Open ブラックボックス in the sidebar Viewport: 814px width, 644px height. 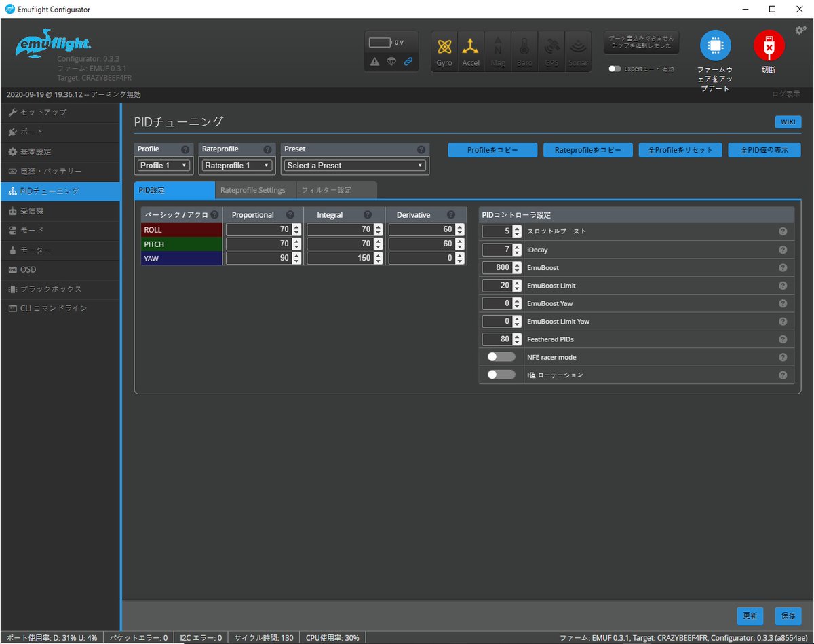(60, 289)
